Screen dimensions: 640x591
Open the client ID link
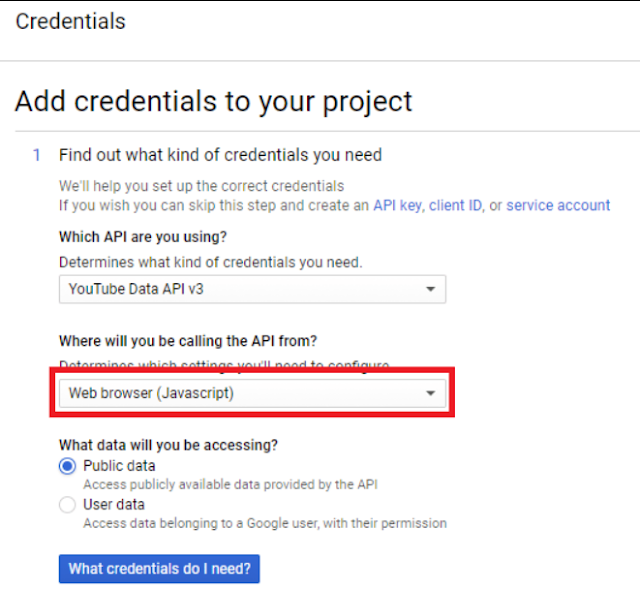coord(455,205)
